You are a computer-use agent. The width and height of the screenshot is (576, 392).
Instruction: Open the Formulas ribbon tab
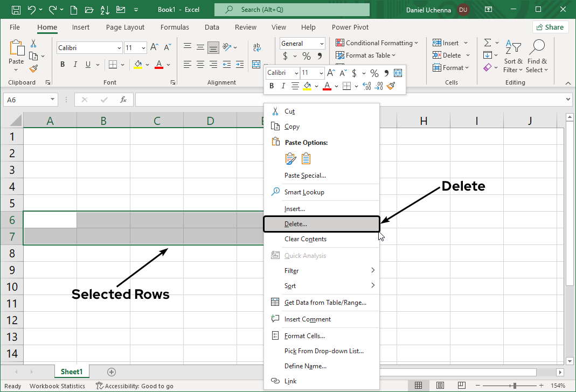click(174, 27)
